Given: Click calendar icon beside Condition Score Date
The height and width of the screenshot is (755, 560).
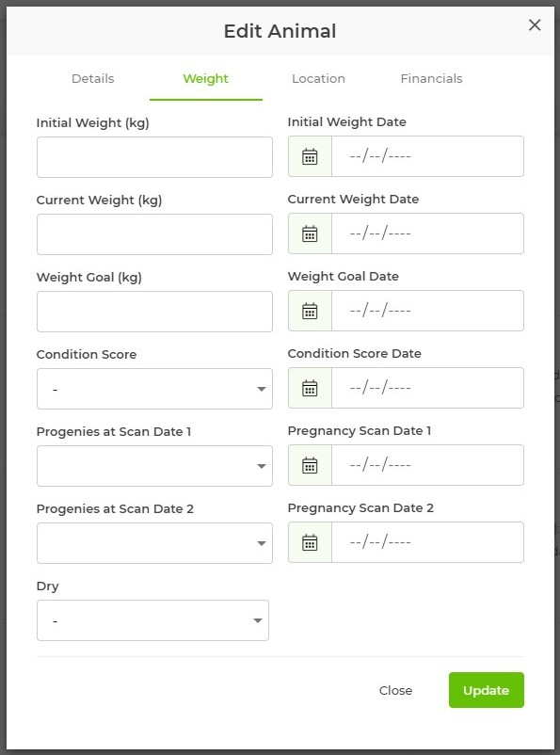Looking at the screenshot, I should (310, 388).
